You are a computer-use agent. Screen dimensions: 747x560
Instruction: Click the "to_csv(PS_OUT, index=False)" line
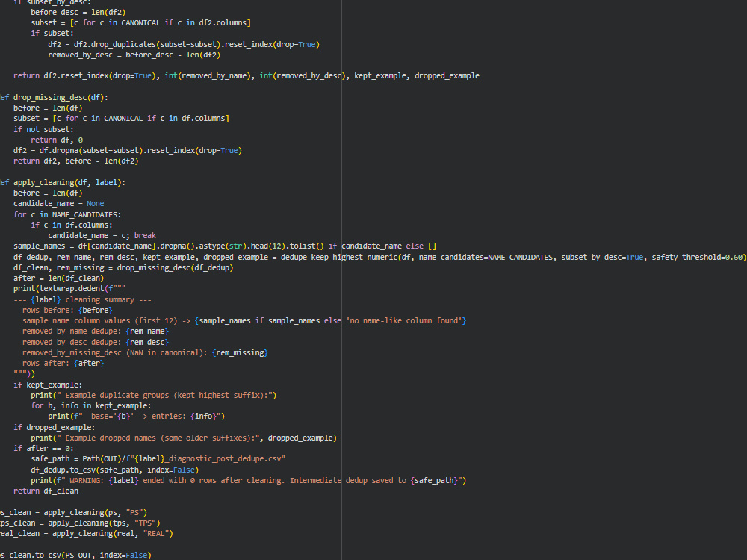(75, 556)
